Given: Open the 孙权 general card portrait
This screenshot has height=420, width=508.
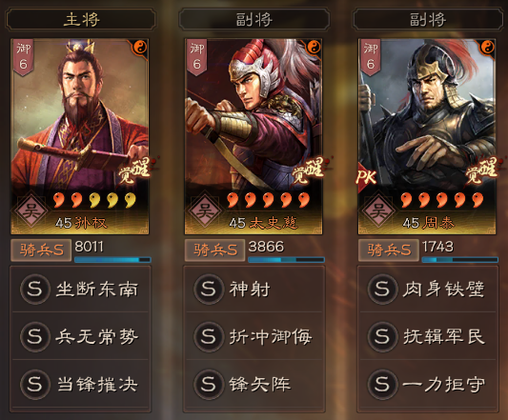Looking at the screenshot, I should [x=80, y=136].
